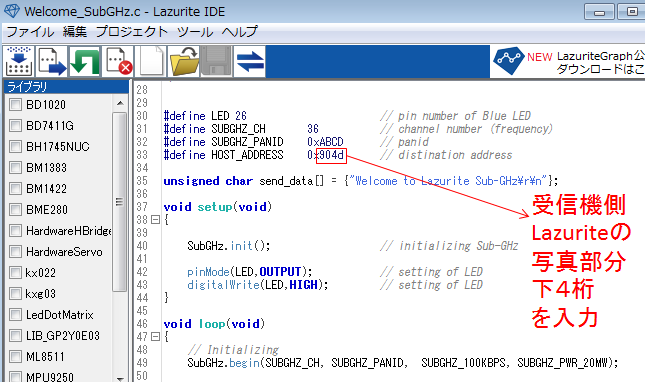Click the pinMode(LED,OUTPUT) line
This screenshot has height=382, width=645.
coord(249,272)
